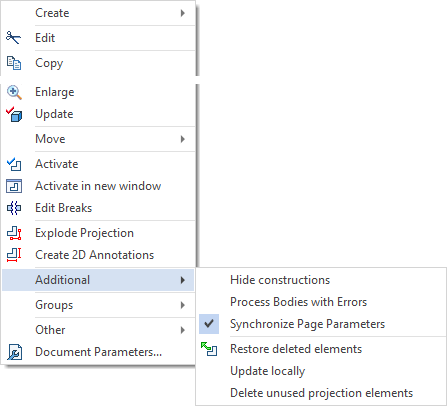Click the Explode Projection icon
The width and height of the screenshot is (447, 406).
(x=14, y=233)
